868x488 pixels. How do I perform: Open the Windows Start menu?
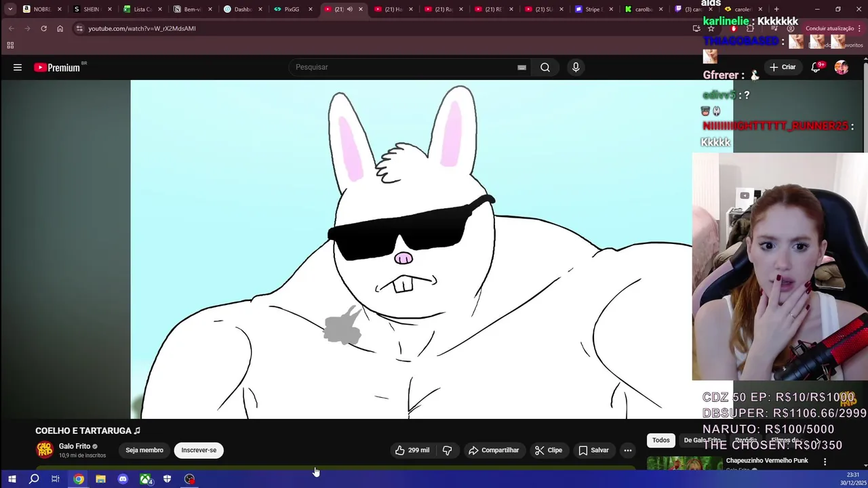point(12,479)
